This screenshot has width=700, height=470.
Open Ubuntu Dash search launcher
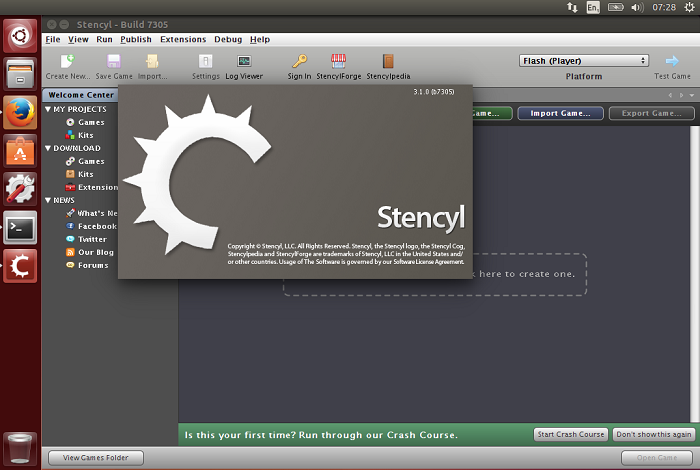(20, 36)
